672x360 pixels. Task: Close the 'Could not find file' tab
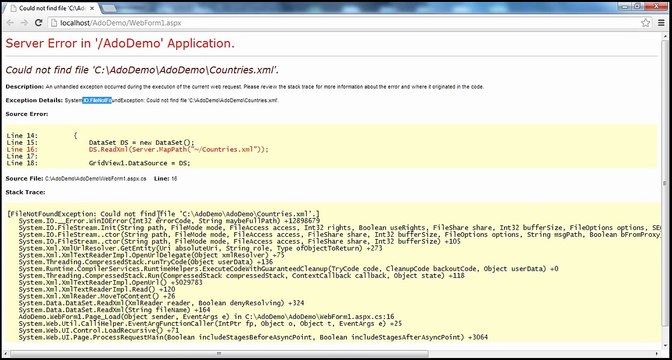point(92,9)
